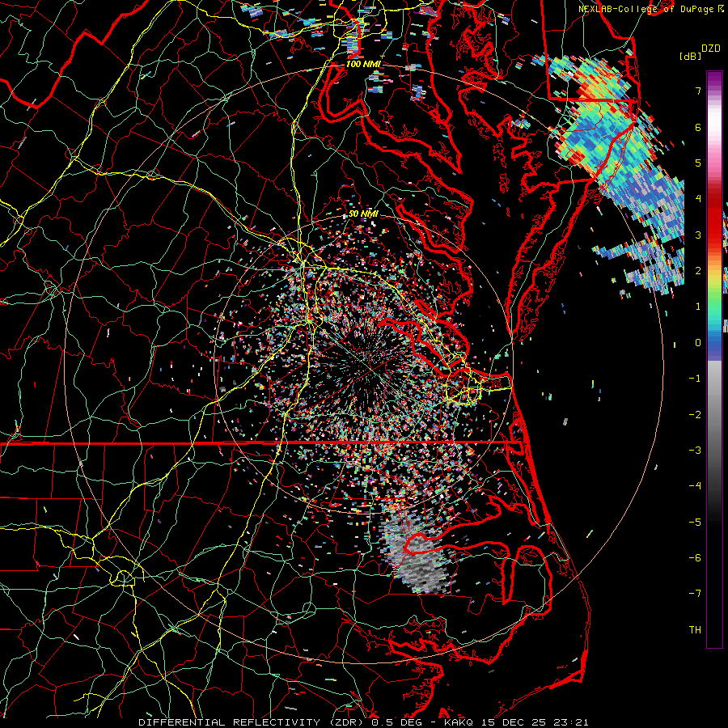Select the positive 4 scale label
Image resolution: width=728 pixels, height=728 pixels.
pyautogui.click(x=698, y=199)
